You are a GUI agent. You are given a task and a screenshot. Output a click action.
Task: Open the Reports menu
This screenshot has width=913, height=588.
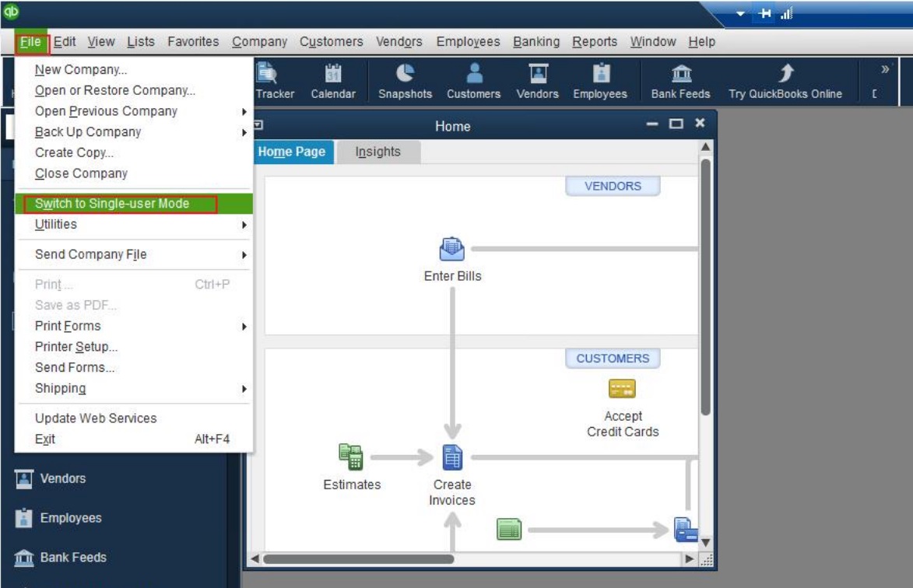pos(594,42)
